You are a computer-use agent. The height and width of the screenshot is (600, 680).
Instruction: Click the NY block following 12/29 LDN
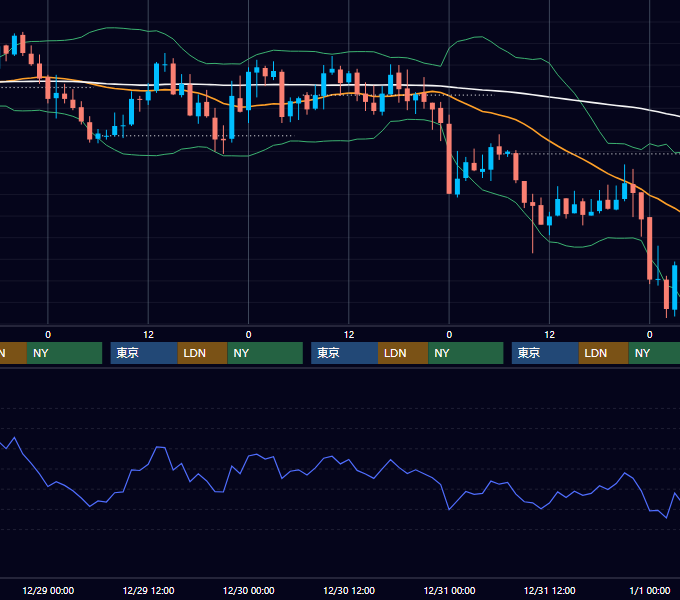coord(265,353)
